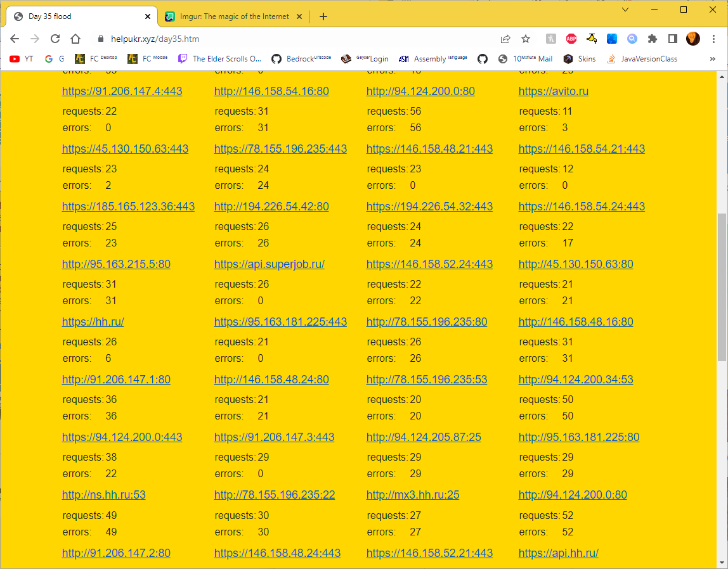Open link https://146.158.54.24:443

[582, 207]
